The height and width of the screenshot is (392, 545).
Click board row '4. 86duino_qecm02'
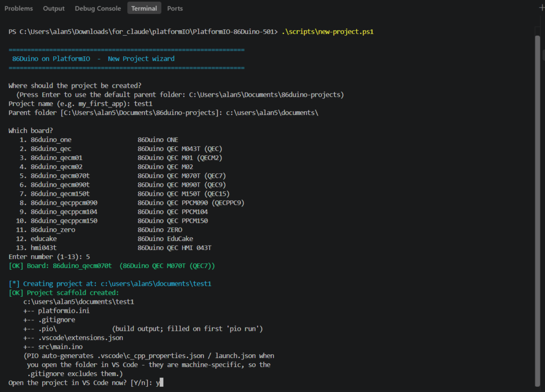(x=106, y=167)
